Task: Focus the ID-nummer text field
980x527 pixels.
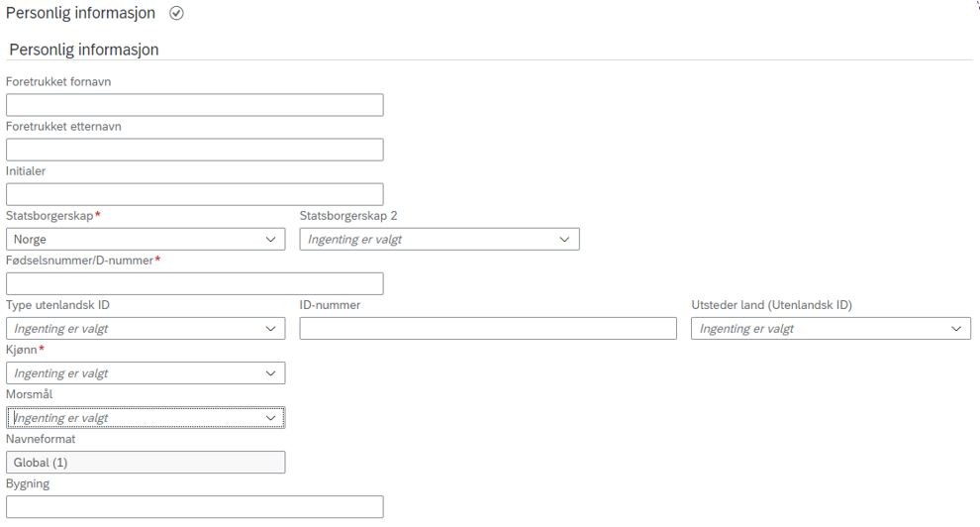Action: coord(488,329)
